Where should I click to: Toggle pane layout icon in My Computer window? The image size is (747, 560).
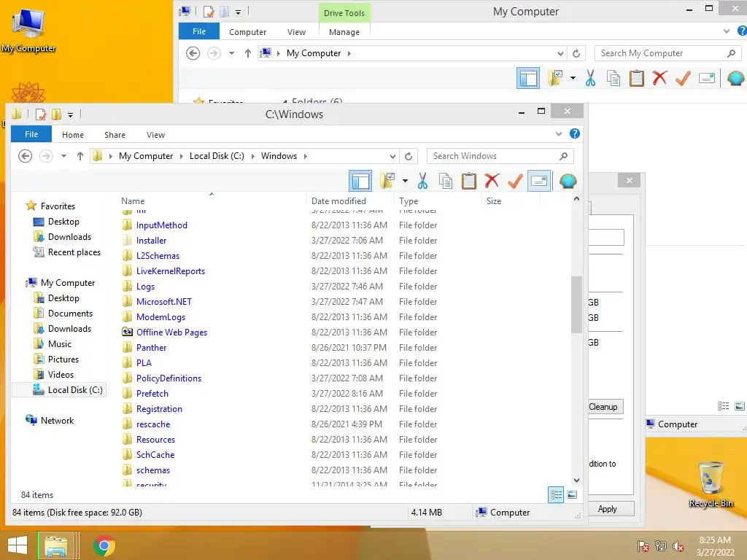(x=528, y=78)
